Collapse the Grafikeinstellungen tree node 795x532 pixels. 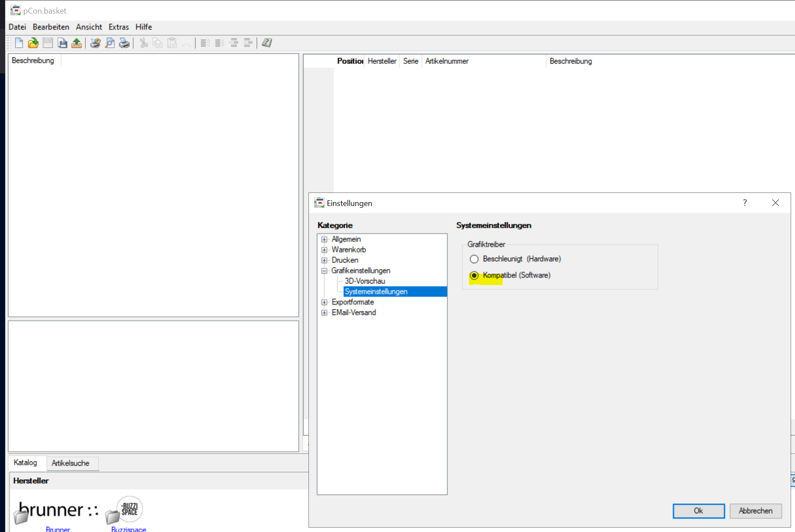(324, 271)
